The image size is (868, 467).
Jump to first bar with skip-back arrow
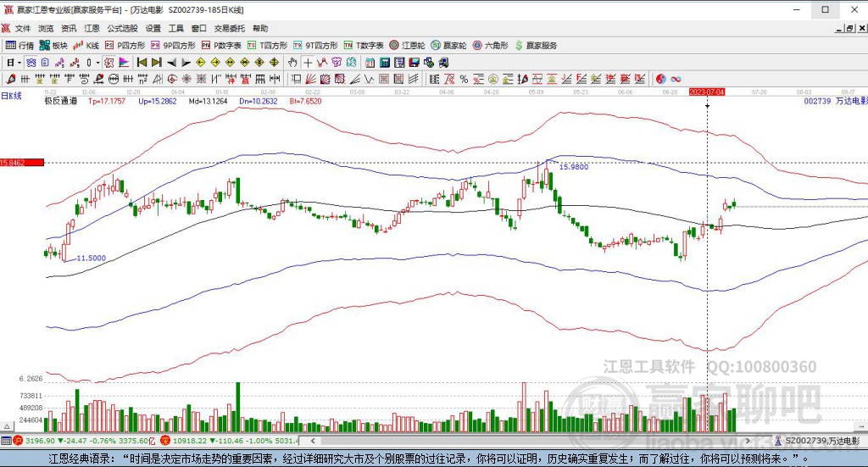[x=142, y=63]
